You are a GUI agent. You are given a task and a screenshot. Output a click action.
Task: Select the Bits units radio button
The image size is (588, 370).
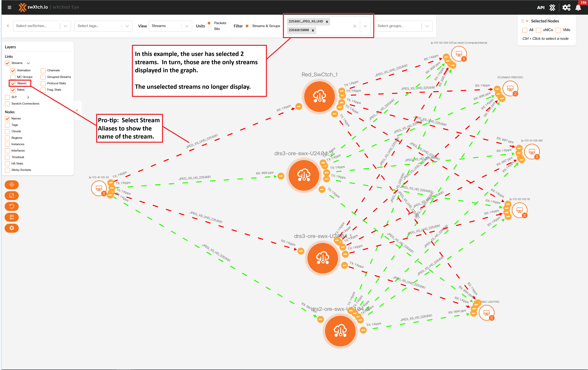(x=209, y=29)
